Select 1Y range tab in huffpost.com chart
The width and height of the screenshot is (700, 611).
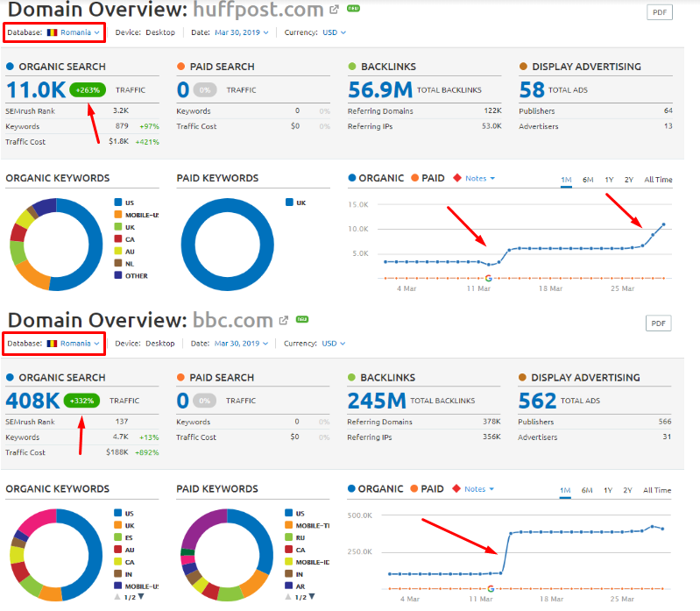tap(609, 180)
